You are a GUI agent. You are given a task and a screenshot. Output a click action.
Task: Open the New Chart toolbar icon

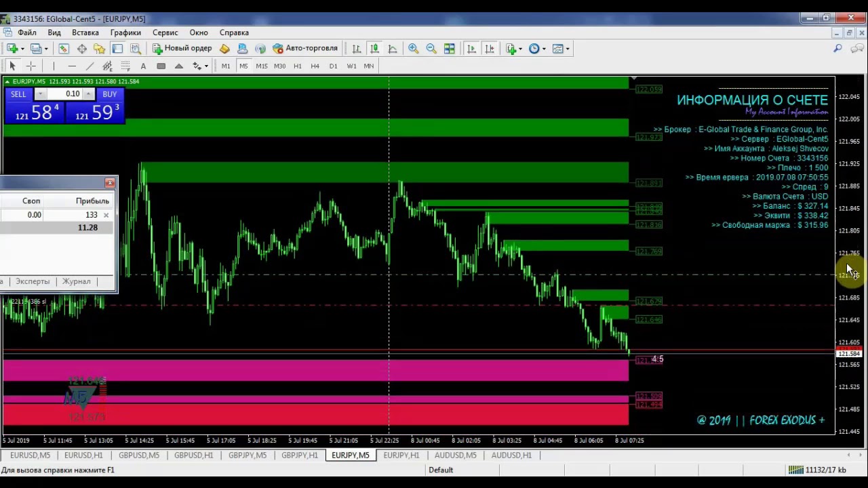click(x=13, y=48)
